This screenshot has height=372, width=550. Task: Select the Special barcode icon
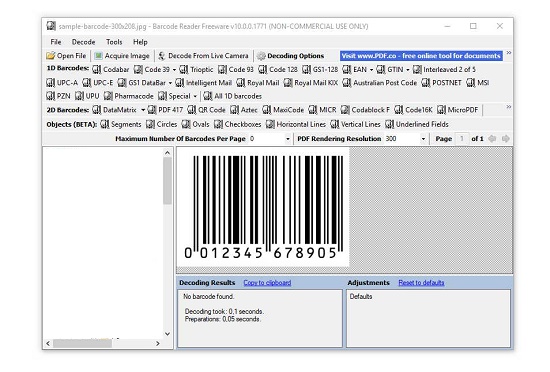162,96
